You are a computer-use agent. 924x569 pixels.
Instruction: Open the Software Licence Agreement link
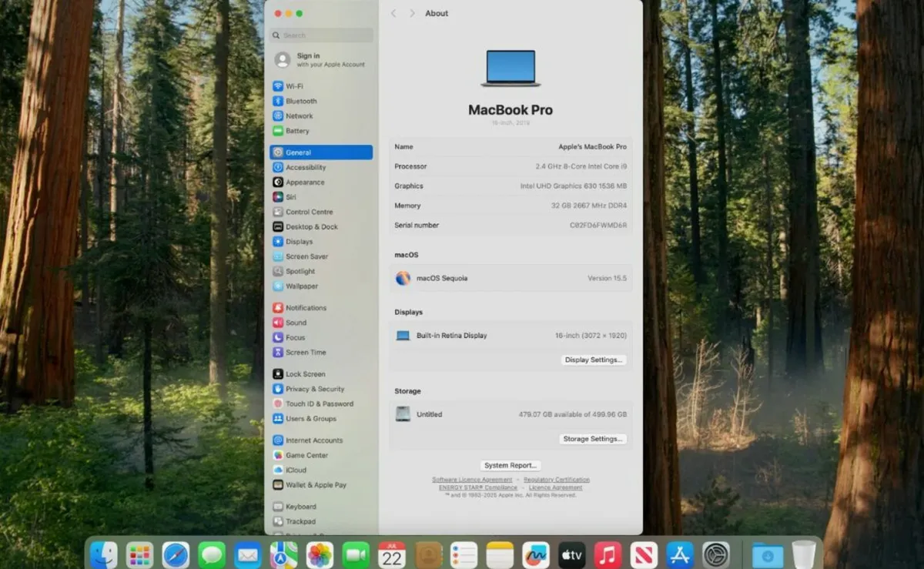pyautogui.click(x=472, y=480)
